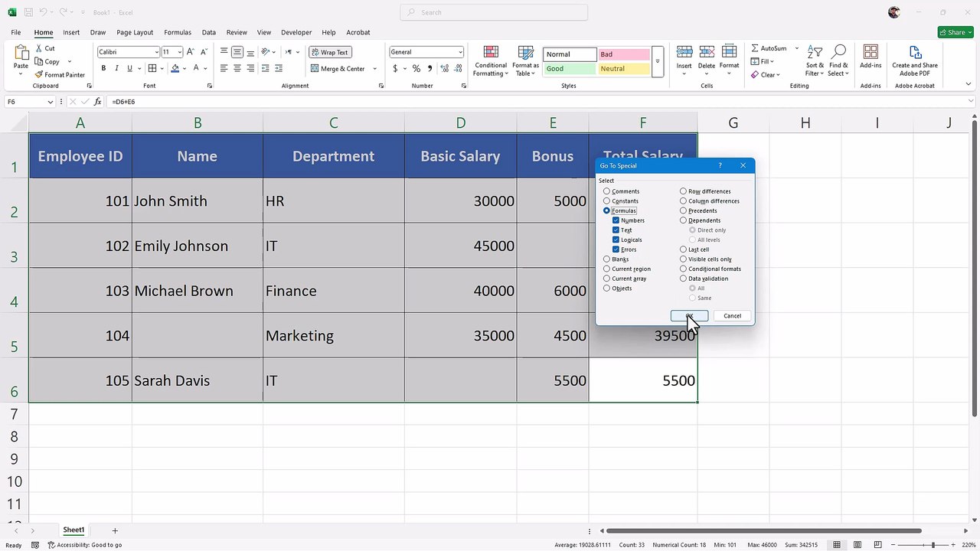Open Format as Table gallery
980x551 pixels.
point(526,61)
